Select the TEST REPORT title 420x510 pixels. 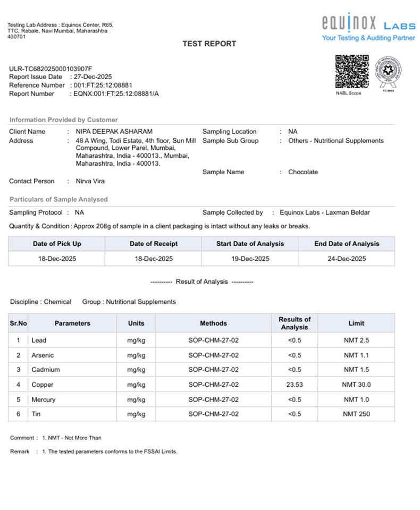click(209, 44)
